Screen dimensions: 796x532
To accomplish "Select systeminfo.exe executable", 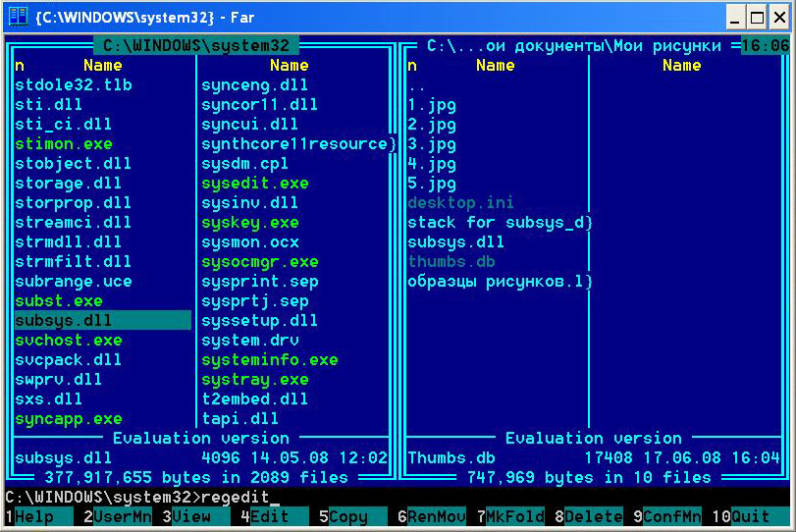I will pyautogui.click(x=270, y=360).
